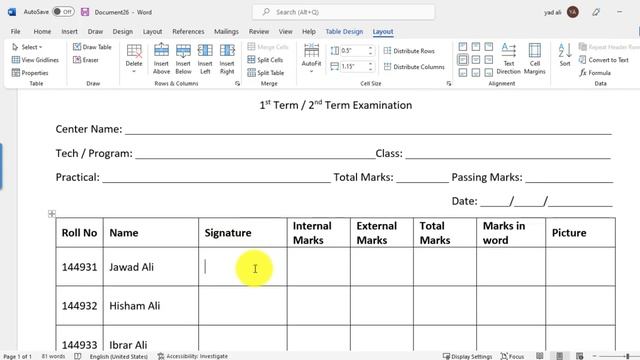Click Split Table
Image resolution: width=640 pixels, height=360 pixels.
coord(266,73)
